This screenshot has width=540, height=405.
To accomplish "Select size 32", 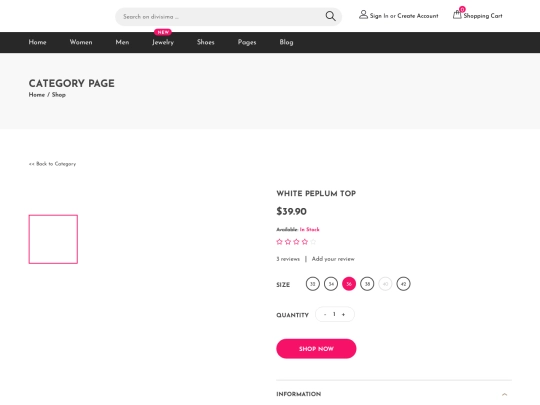I will click(313, 284).
